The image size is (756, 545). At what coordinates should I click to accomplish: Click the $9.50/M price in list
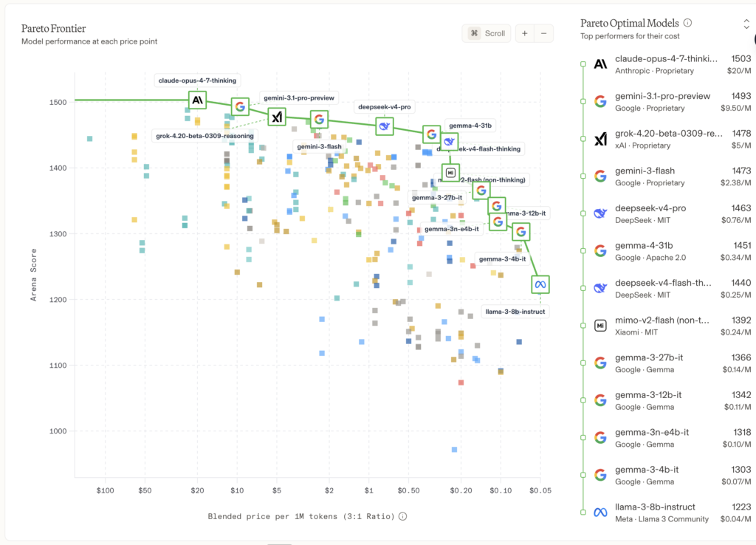coord(736,108)
